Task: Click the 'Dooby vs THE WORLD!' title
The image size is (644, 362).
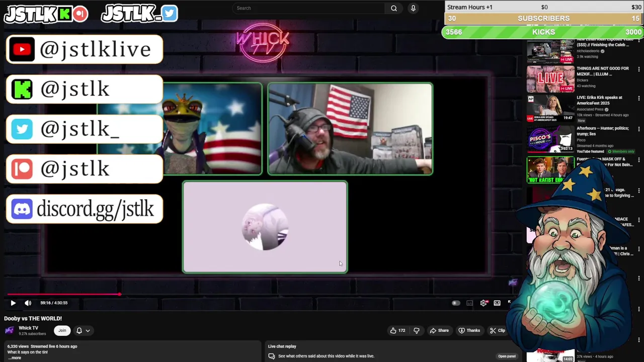Action: 33,318
